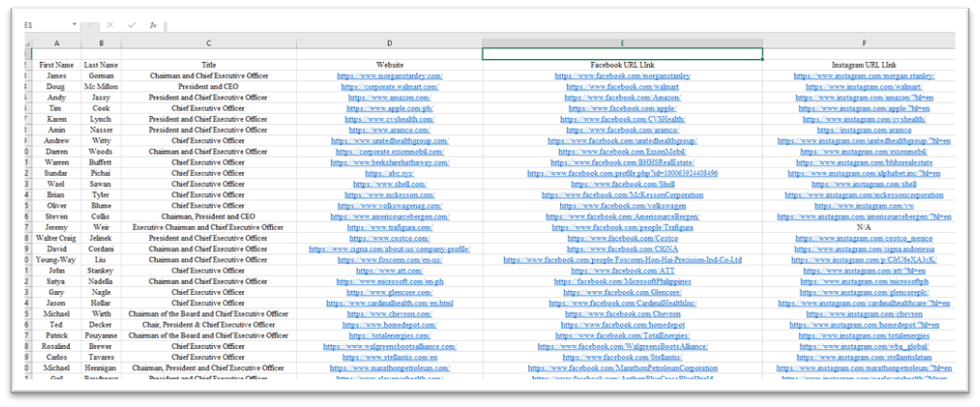The height and width of the screenshot is (407, 980).
Task: Click the title Chairman, President and CEO
Action: [209, 216]
